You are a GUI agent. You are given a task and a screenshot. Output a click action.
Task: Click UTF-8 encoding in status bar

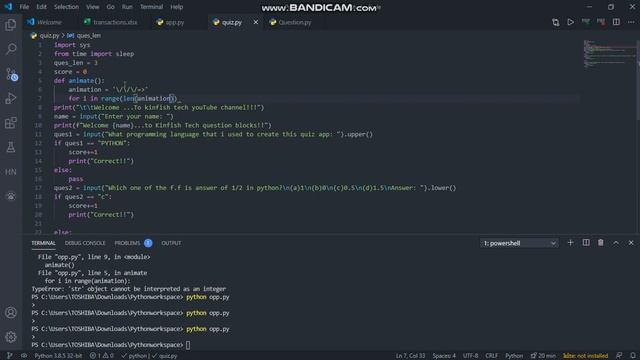[471, 356]
